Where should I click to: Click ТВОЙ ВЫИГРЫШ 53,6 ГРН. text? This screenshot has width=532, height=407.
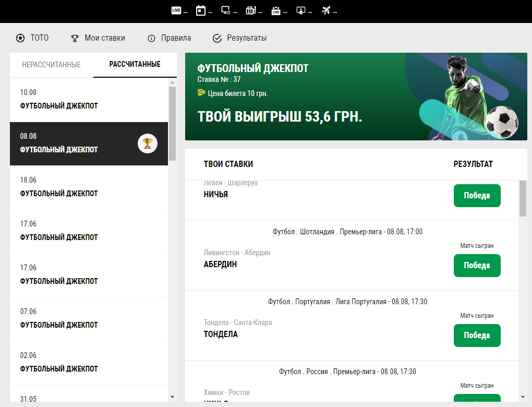click(280, 116)
